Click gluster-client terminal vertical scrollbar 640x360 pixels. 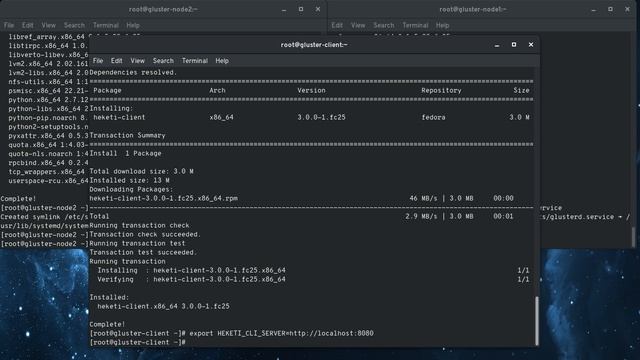[x=537, y=321]
